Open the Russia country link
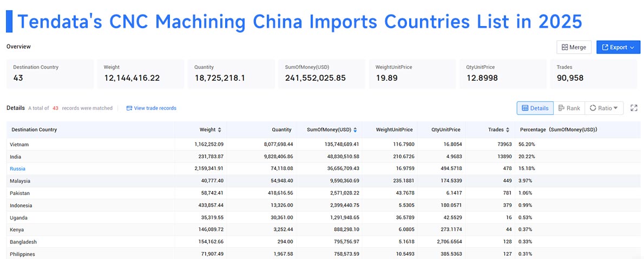 click(18, 169)
